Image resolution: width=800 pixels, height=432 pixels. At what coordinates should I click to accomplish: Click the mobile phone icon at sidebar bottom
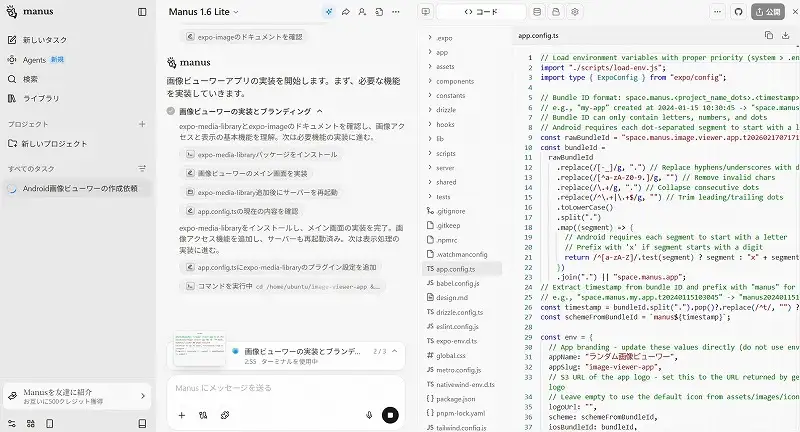pos(49,423)
